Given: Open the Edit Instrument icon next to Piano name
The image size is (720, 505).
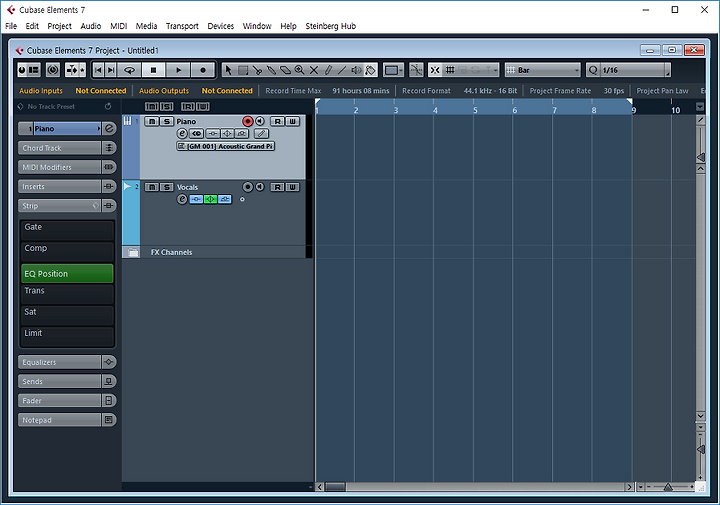Looking at the screenshot, I should (109, 129).
